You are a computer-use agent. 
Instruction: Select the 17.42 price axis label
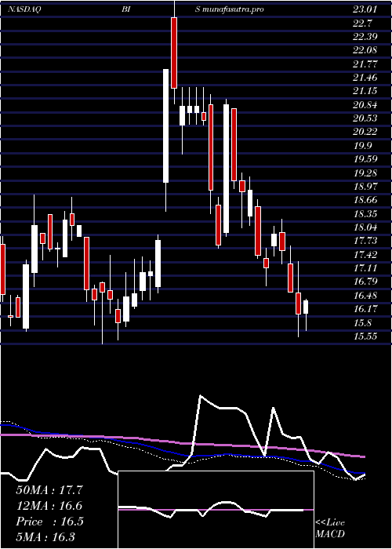coord(365,255)
